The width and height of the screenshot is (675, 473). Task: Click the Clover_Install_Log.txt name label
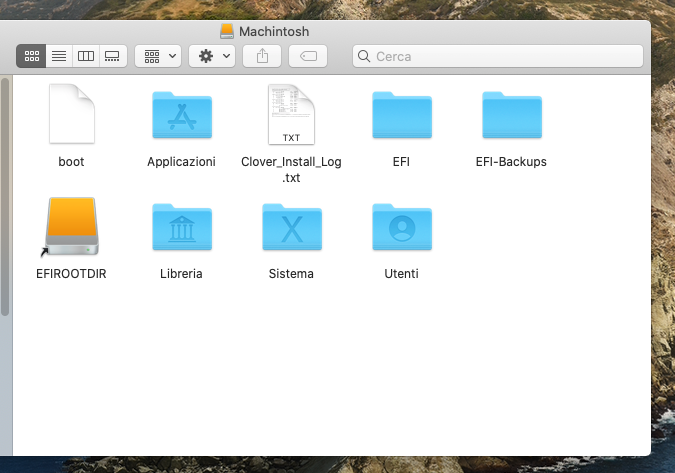[x=291, y=170]
